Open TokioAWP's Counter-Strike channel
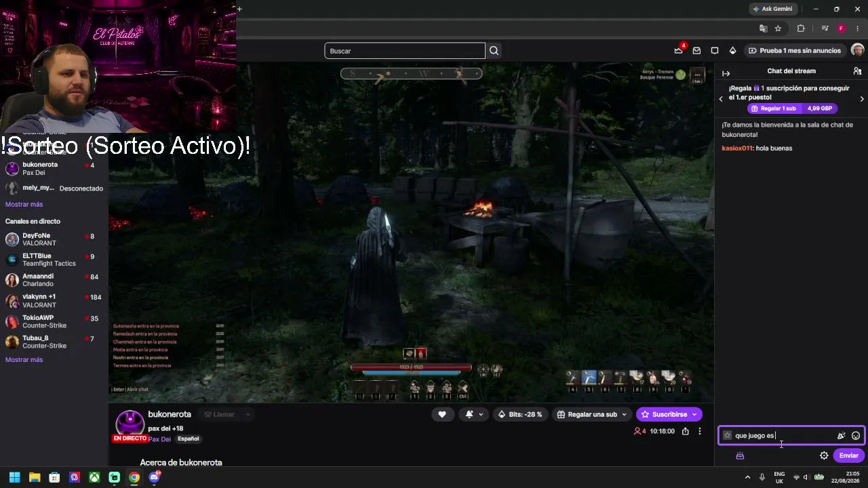 click(x=54, y=321)
